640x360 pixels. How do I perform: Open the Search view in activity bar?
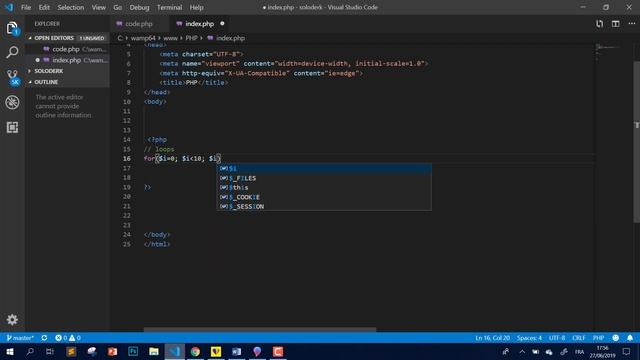[12, 52]
